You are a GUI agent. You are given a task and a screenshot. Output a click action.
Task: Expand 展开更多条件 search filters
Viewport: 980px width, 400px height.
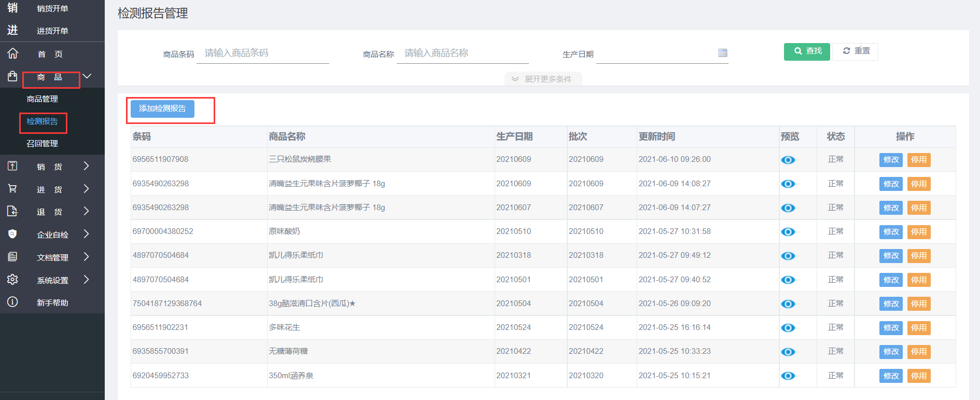tap(543, 79)
